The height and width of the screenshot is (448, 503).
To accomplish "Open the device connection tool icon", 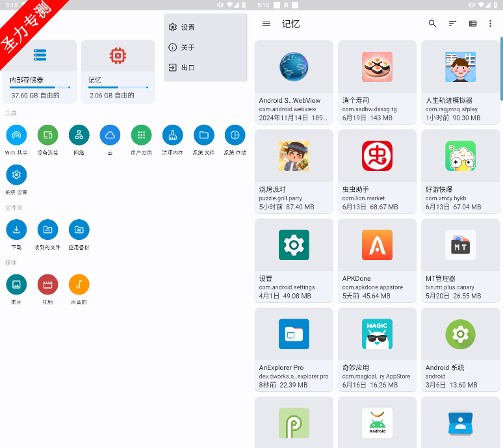I will [x=47, y=135].
